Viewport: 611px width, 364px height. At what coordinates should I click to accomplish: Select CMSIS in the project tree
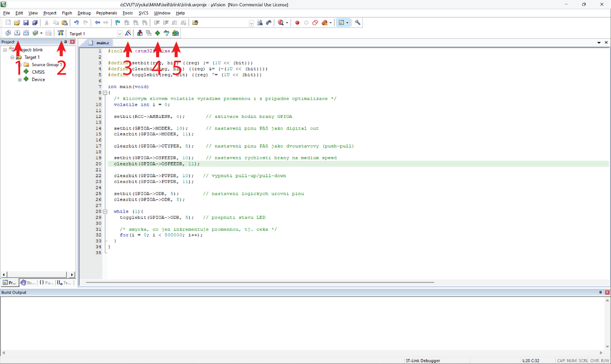coord(38,72)
